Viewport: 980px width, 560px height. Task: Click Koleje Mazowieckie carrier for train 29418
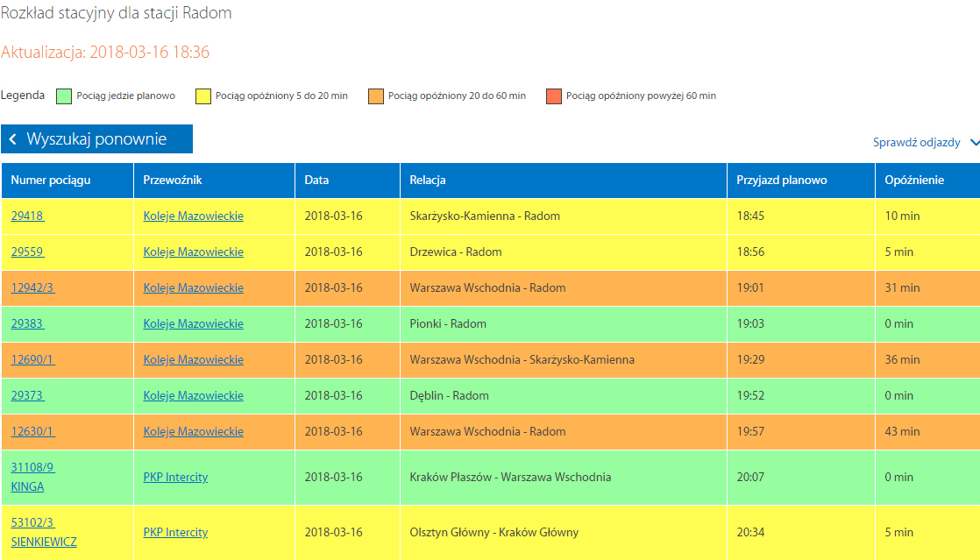coord(193,216)
